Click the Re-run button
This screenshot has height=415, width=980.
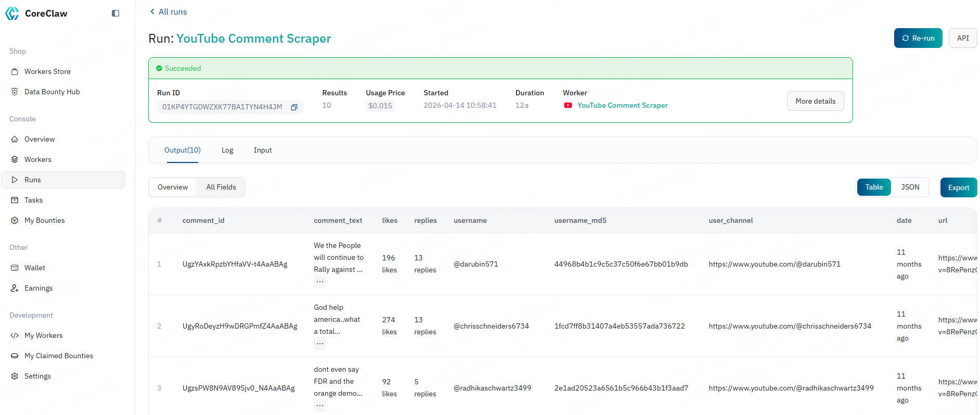pyautogui.click(x=918, y=38)
